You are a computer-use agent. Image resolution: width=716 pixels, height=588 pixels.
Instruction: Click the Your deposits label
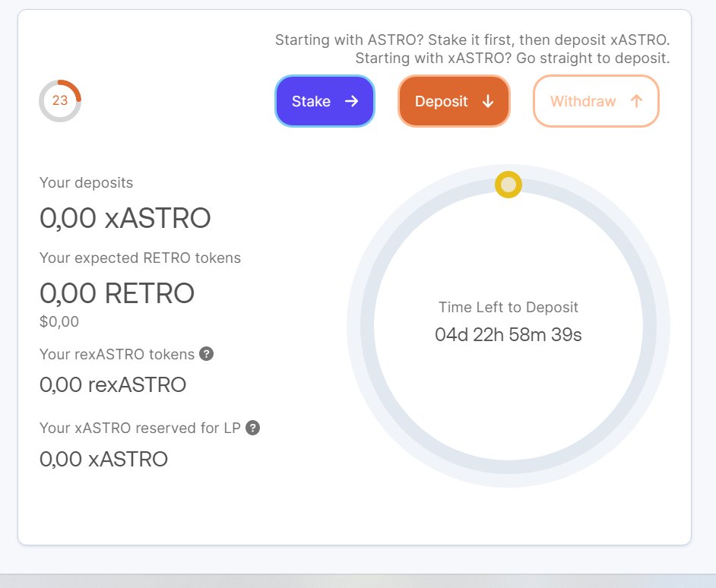tap(86, 182)
